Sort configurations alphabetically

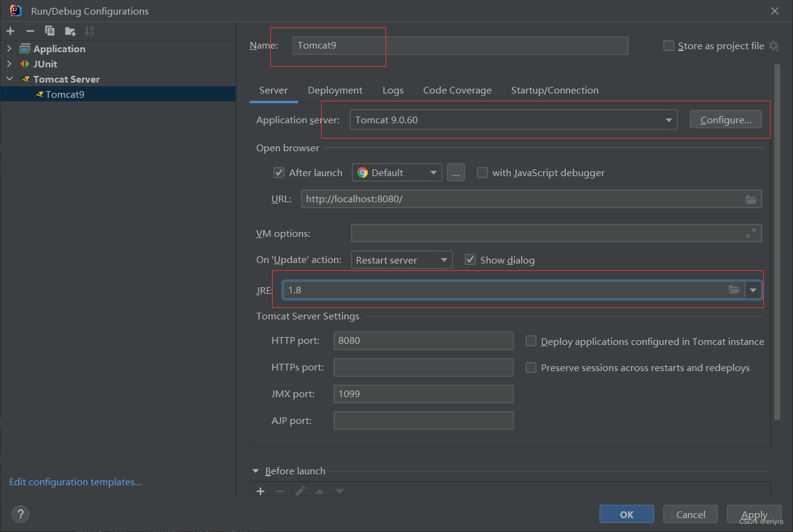pyautogui.click(x=89, y=30)
